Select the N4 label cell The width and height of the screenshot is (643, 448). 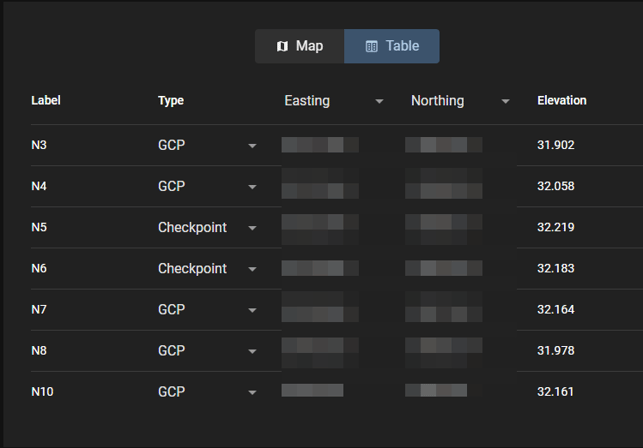point(39,186)
